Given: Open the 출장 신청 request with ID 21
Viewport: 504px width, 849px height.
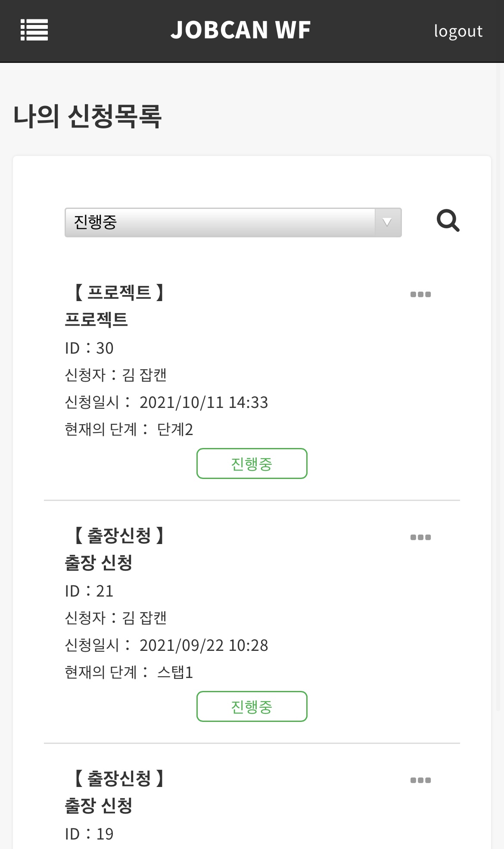Looking at the screenshot, I should coord(99,563).
